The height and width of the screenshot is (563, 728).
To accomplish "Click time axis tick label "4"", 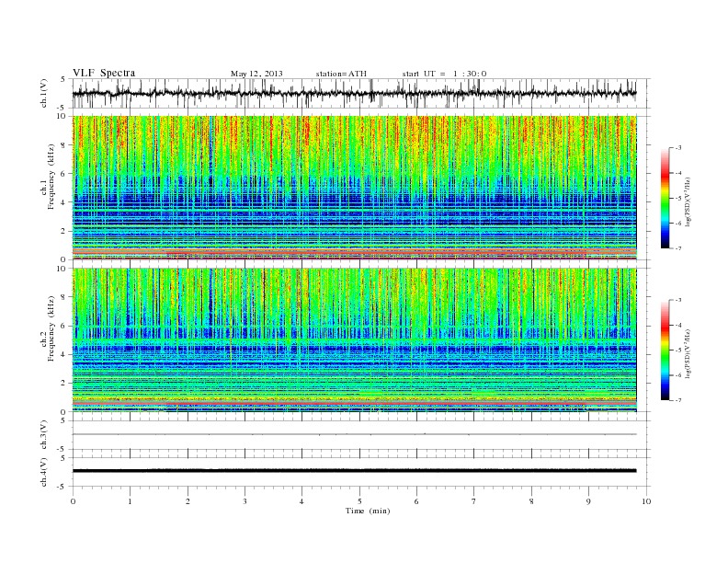I will click(301, 501).
